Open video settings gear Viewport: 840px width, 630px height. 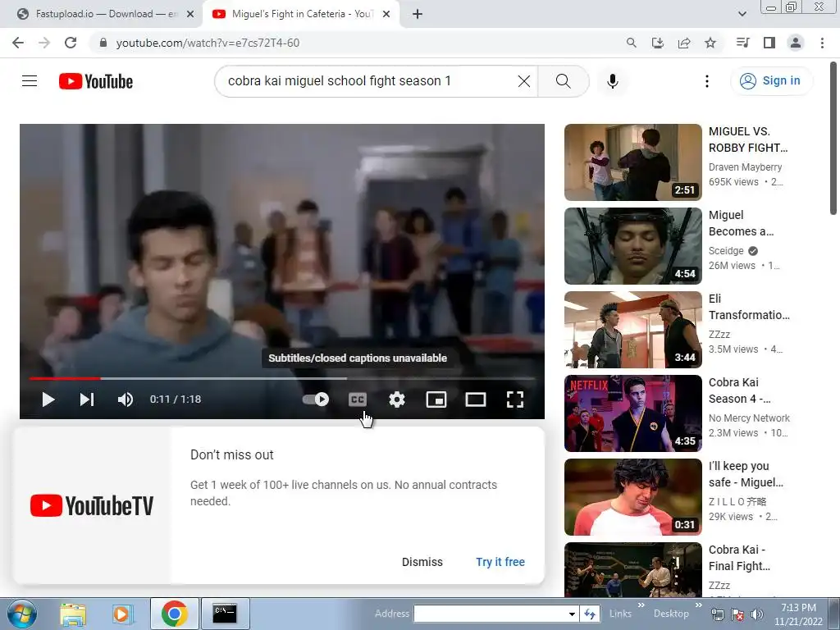397,399
